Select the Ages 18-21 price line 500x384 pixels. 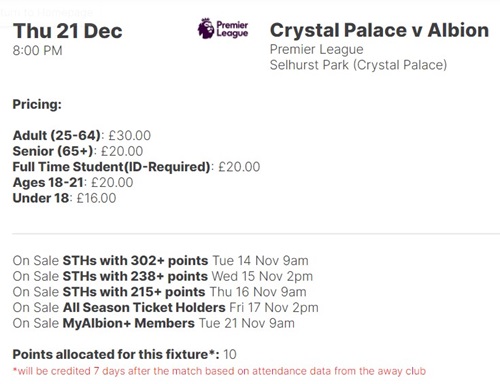(73, 182)
